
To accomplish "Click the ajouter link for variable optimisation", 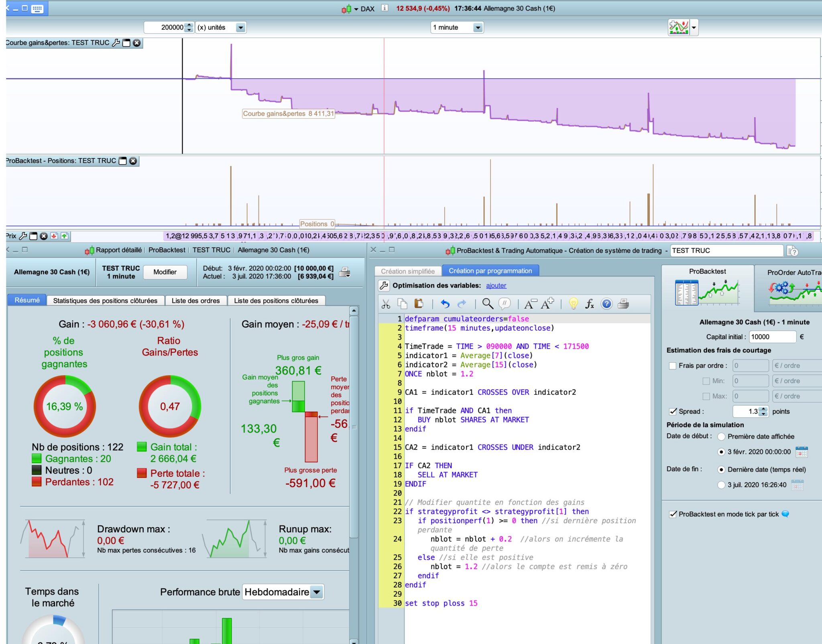I will pos(496,285).
